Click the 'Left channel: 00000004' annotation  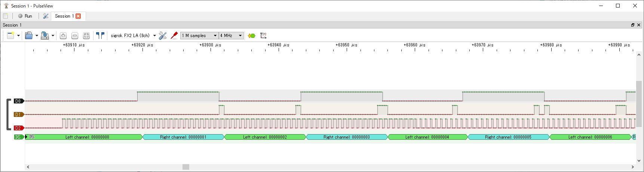(x=427, y=137)
